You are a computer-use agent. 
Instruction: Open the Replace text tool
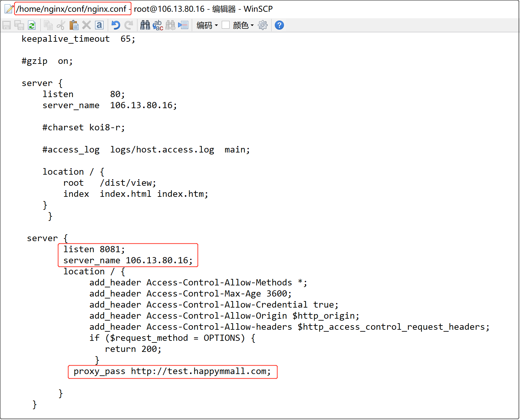158,25
